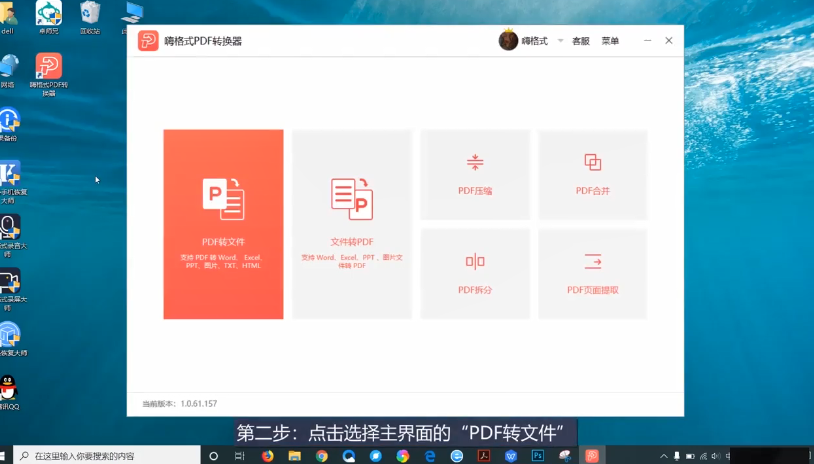The height and width of the screenshot is (464, 814).
Task: Show hidden system tray icons
Action: point(663,456)
